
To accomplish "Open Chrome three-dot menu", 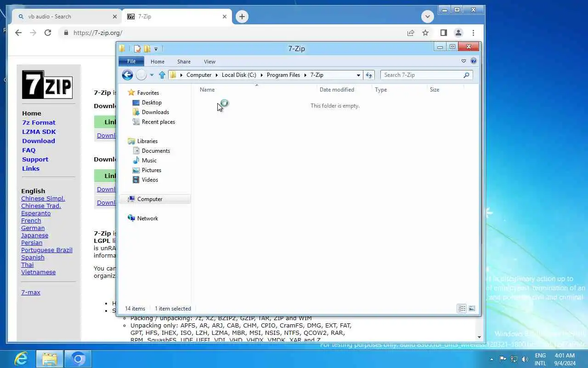I will [473, 33].
